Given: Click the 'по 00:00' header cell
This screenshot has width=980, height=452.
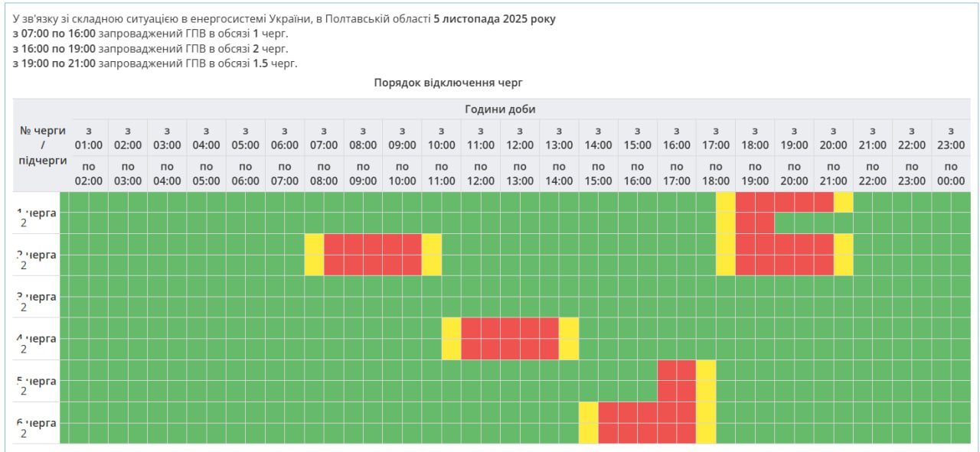Looking at the screenshot, I should click(951, 174).
